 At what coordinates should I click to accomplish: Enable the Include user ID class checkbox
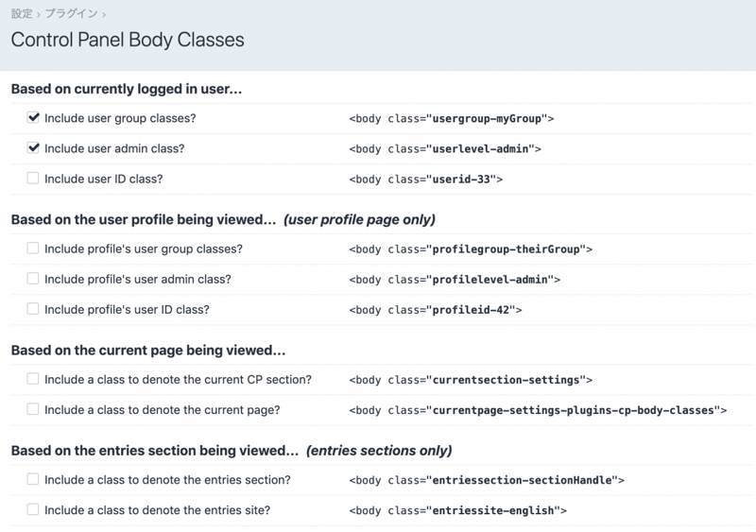tap(34, 178)
